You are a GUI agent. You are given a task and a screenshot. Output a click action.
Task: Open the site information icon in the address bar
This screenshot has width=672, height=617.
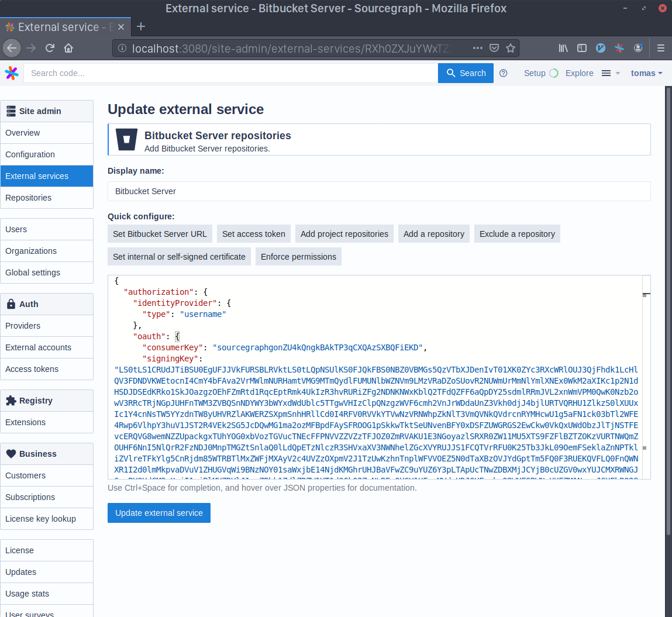point(122,48)
